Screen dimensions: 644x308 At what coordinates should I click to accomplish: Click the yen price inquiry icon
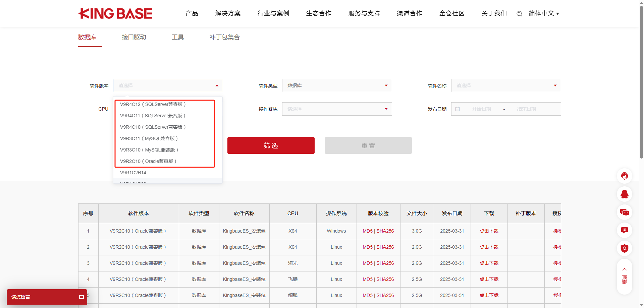[624, 230]
